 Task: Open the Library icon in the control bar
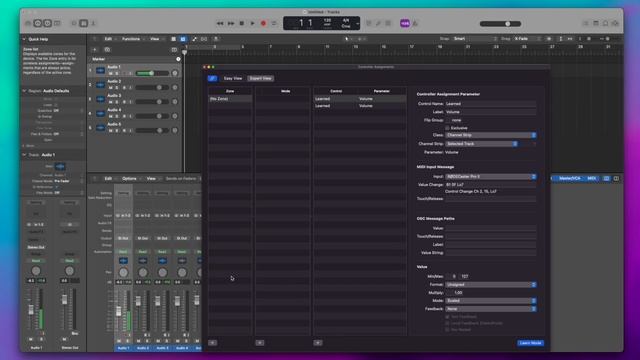pos(28,23)
